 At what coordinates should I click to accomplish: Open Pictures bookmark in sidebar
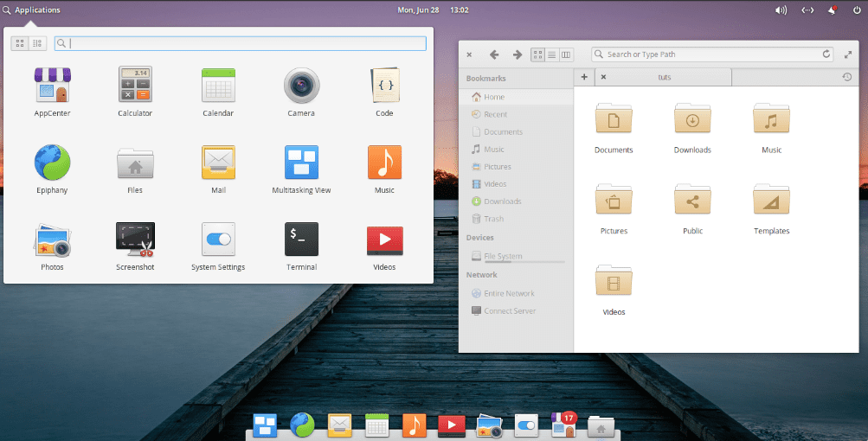(x=516, y=167)
